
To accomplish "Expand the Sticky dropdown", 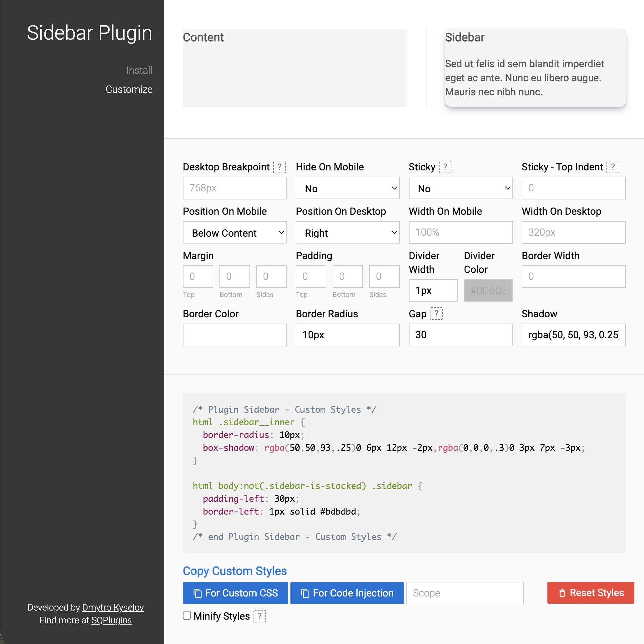I will (461, 188).
